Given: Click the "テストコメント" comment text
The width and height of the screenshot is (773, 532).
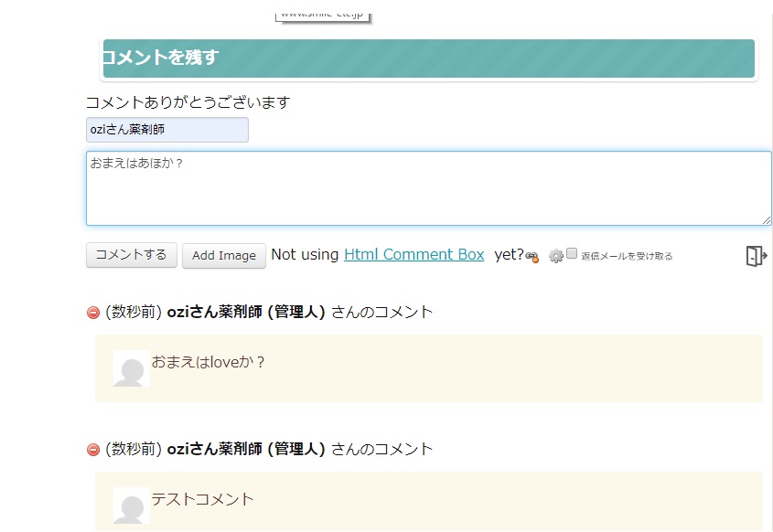Looking at the screenshot, I should (202, 499).
